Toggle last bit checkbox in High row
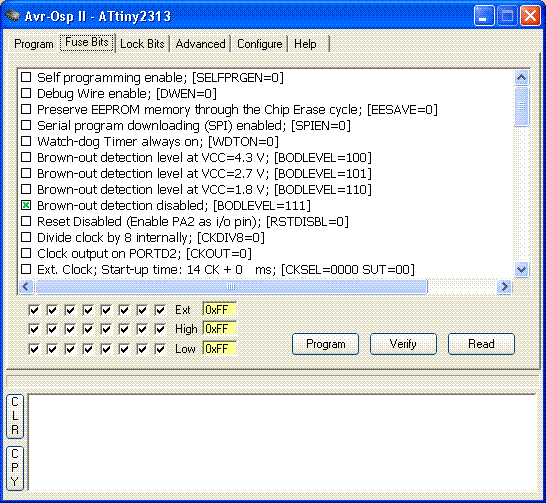The image size is (546, 503). click(x=160, y=329)
